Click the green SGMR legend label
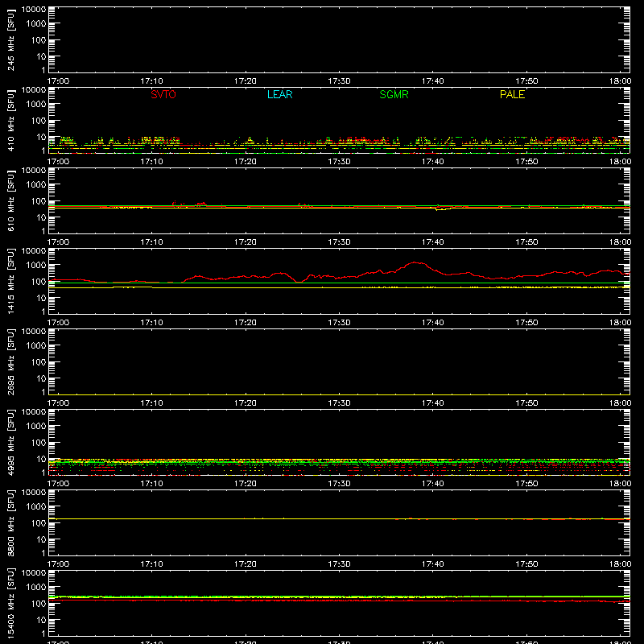Viewport: 644px width, 644px height. tap(394, 94)
